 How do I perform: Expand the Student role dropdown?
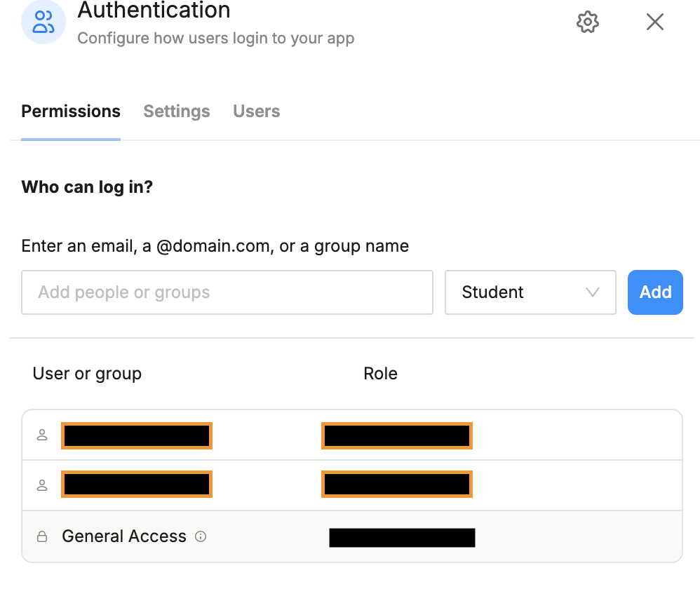coord(530,292)
